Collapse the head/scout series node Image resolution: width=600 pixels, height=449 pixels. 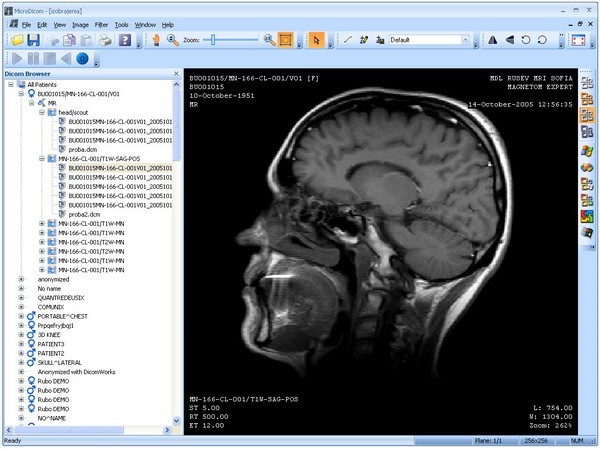tap(42, 112)
